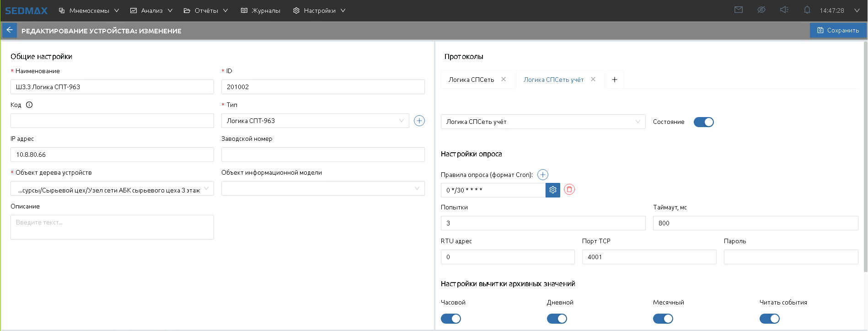Click the crossed-out eye icon
Image resolution: width=868 pixels, height=331 pixels.
click(x=761, y=10)
